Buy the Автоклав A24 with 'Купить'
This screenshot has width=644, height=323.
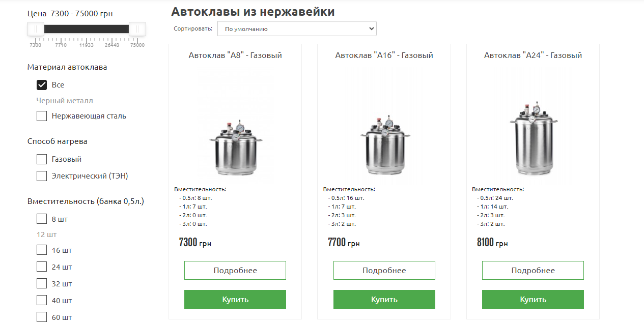coord(533,300)
